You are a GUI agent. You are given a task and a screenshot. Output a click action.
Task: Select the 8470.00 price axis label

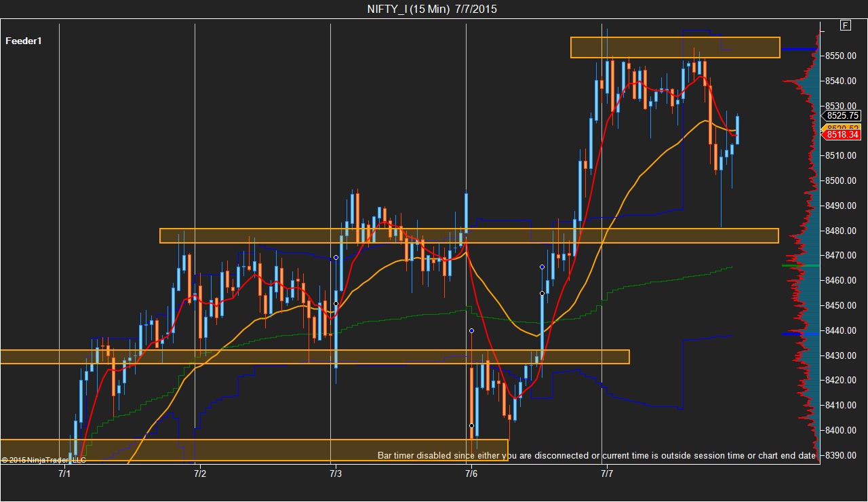tap(840, 255)
